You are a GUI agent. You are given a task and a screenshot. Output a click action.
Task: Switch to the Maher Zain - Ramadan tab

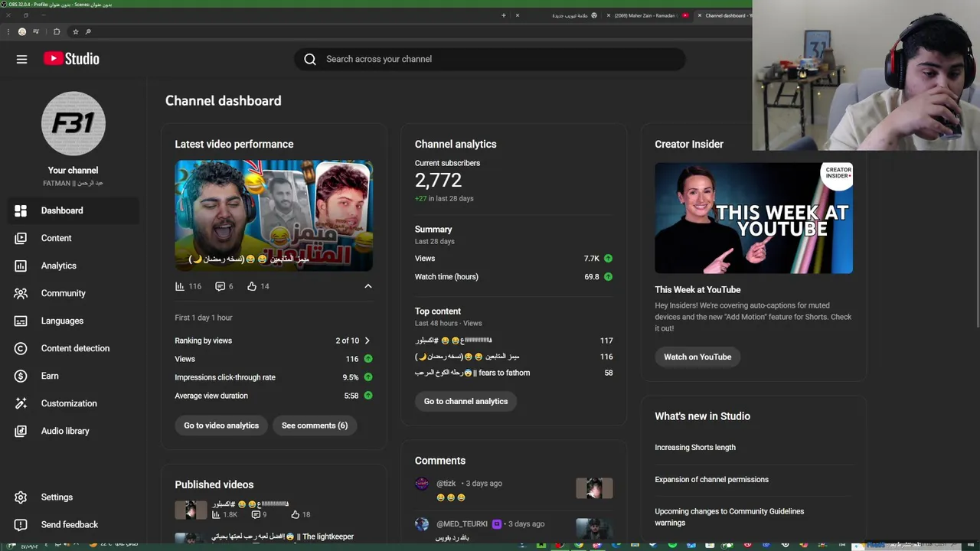(x=647, y=15)
